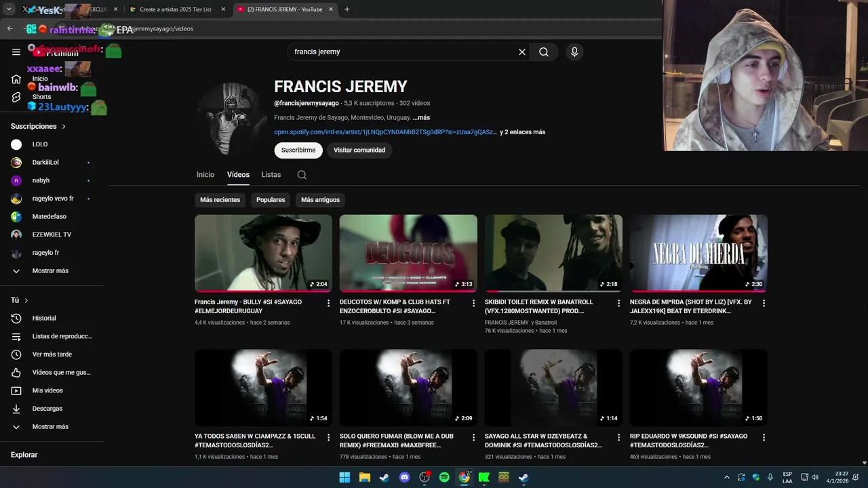
Task: Switch to Google Chrome on the taskbar
Action: pos(464,477)
